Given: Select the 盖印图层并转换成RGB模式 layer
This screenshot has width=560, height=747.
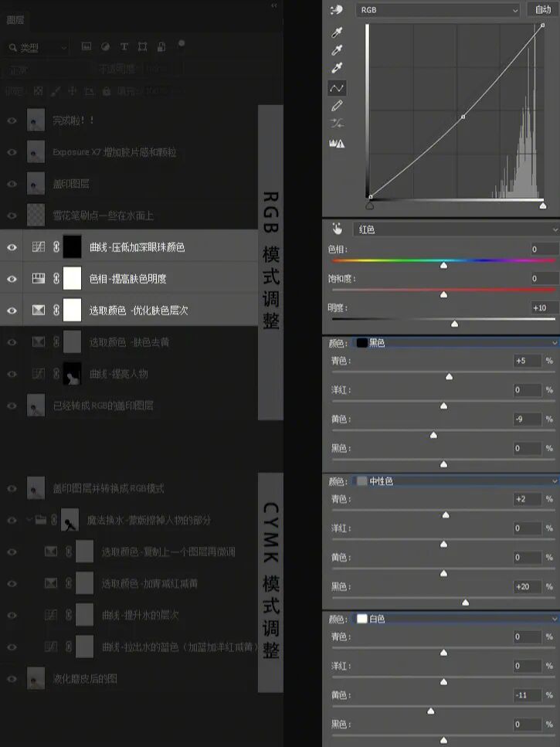Looking at the screenshot, I should [128, 488].
